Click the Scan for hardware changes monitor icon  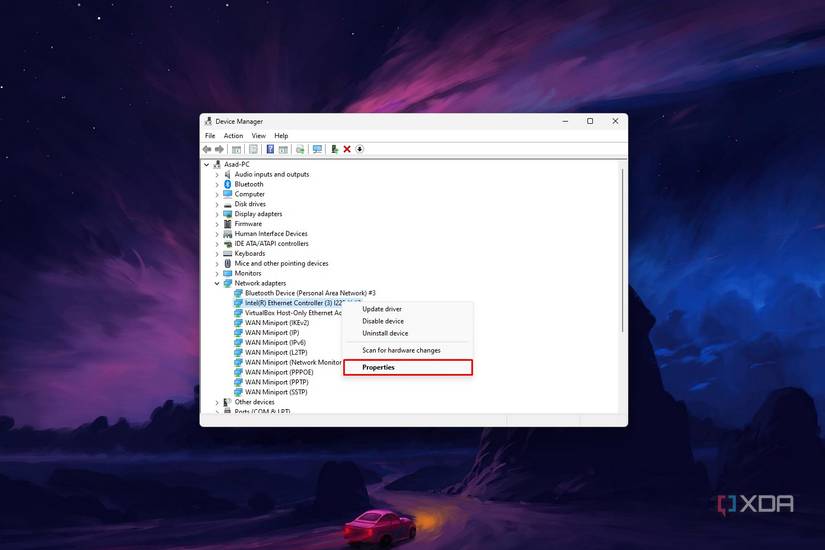click(x=317, y=149)
